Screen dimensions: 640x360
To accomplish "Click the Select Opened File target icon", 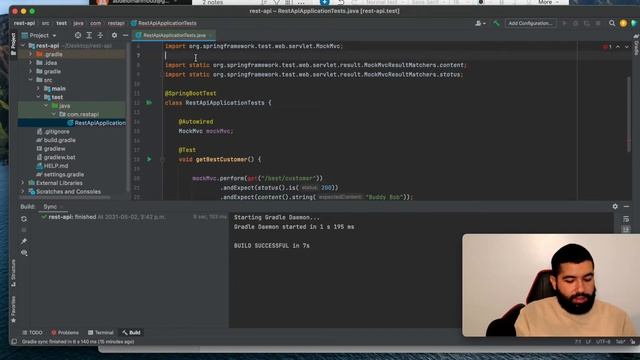I will tap(78, 36).
